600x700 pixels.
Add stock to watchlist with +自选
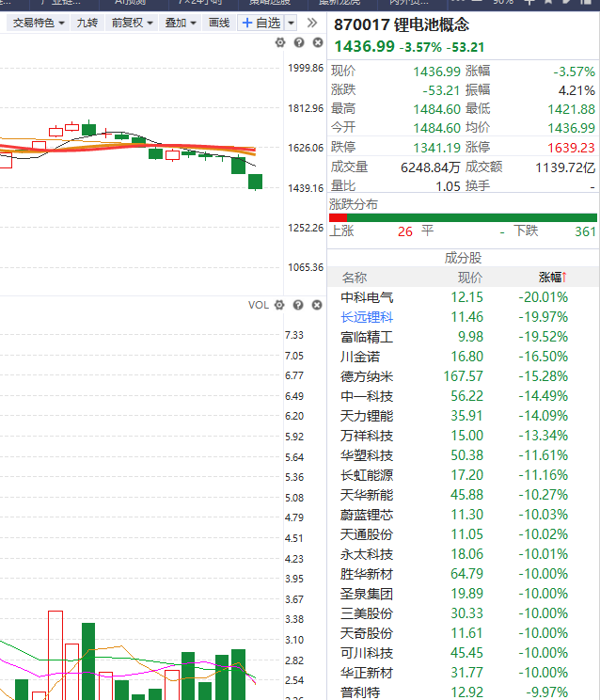click(x=261, y=23)
